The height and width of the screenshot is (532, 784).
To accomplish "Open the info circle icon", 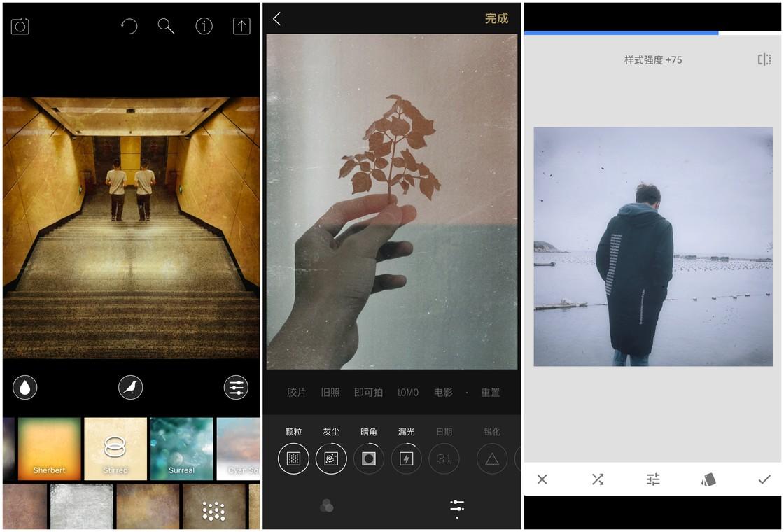I will [204, 26].
